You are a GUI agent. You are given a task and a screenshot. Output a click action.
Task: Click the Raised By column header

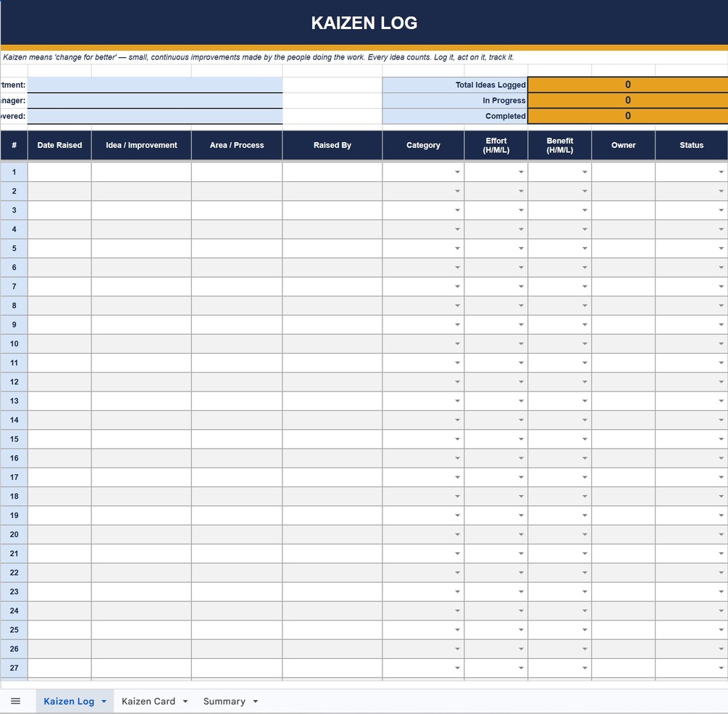point(332,146)
